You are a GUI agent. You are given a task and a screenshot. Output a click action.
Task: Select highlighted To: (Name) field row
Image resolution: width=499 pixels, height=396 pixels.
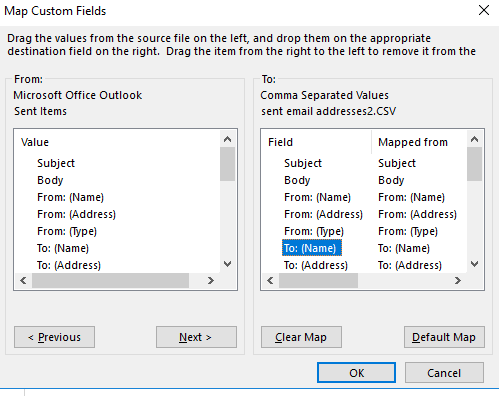coord(312,248)
